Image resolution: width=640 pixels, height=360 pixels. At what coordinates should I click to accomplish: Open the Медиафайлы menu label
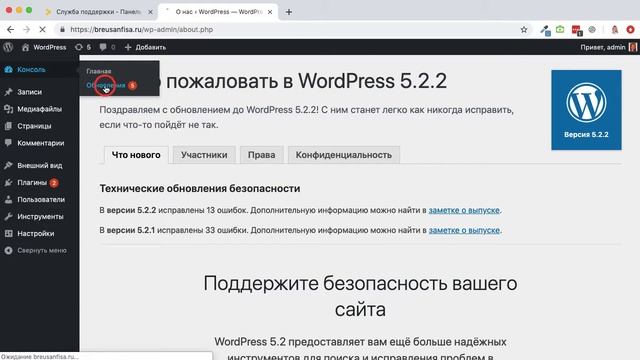click(x=40, y=109)
